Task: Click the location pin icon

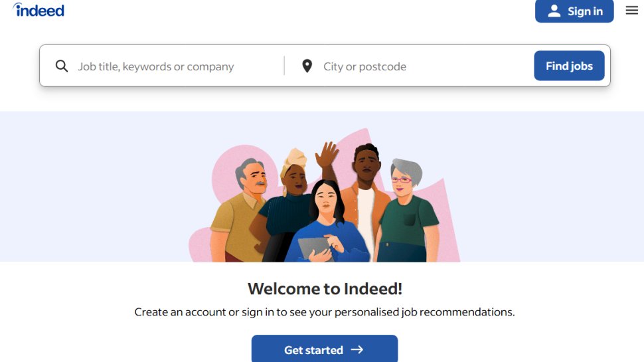Action: (307, 66)
